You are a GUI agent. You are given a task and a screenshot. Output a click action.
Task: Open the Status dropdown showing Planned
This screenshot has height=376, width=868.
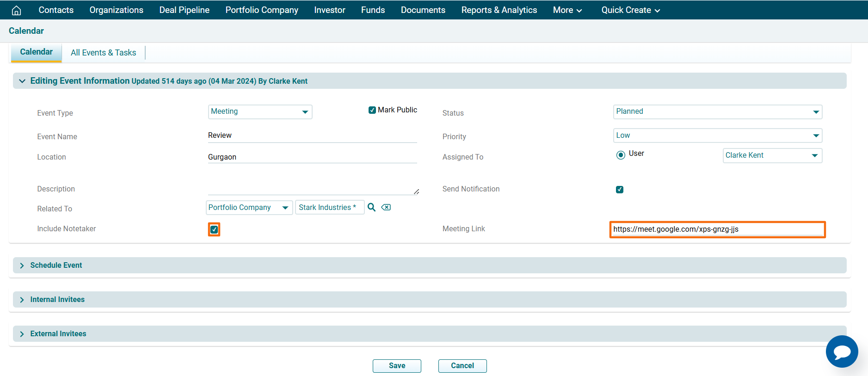(x=717, y=112)
